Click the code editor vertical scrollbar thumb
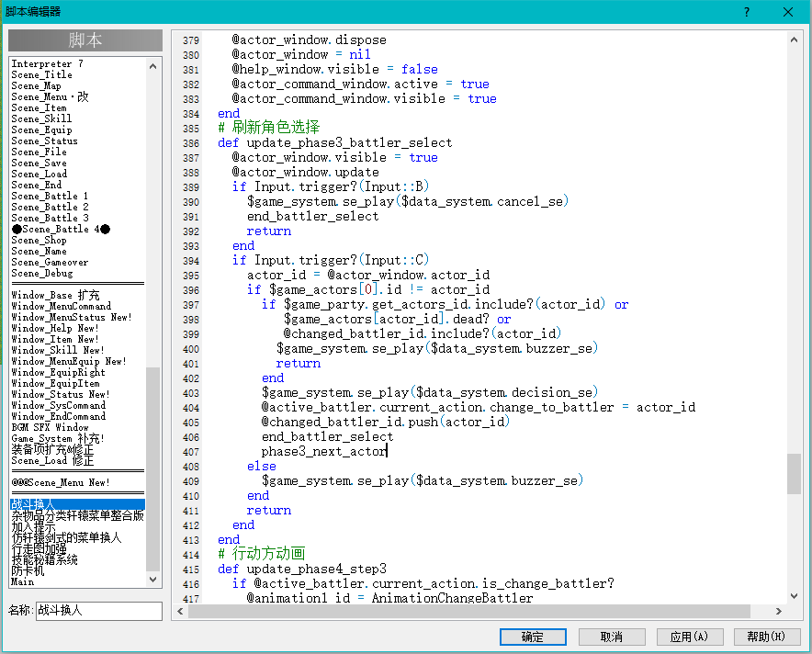 pyautogui.click(x=794, y=474)
